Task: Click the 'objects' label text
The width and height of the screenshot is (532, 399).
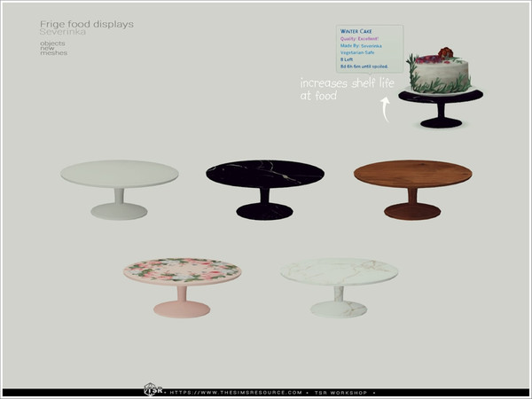Action: [x=52, y=43]
